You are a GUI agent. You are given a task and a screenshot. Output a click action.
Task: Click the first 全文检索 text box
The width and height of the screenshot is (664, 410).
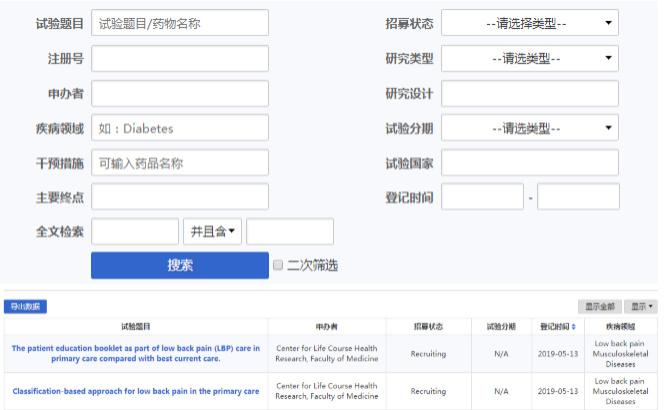coord(135,232)
